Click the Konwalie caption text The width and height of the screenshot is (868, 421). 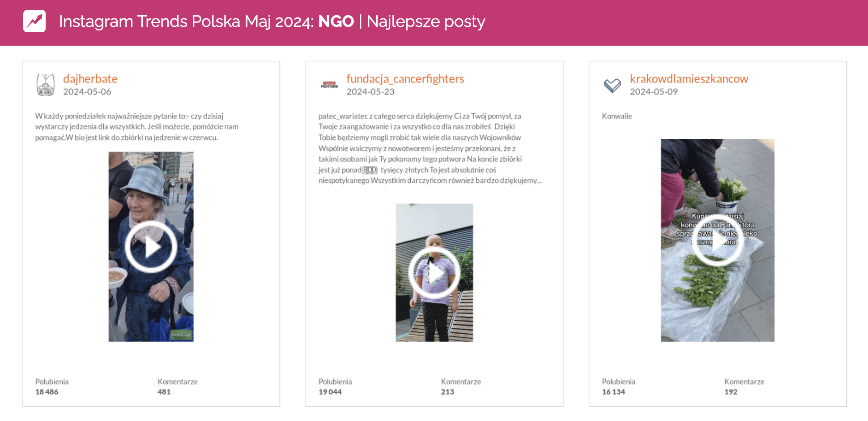coord(616,116)
